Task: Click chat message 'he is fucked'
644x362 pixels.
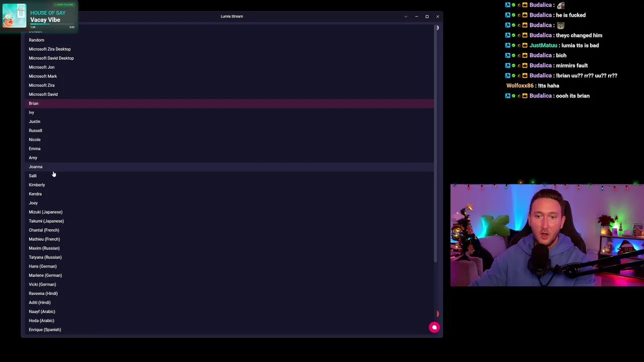Action: point(571,15)
